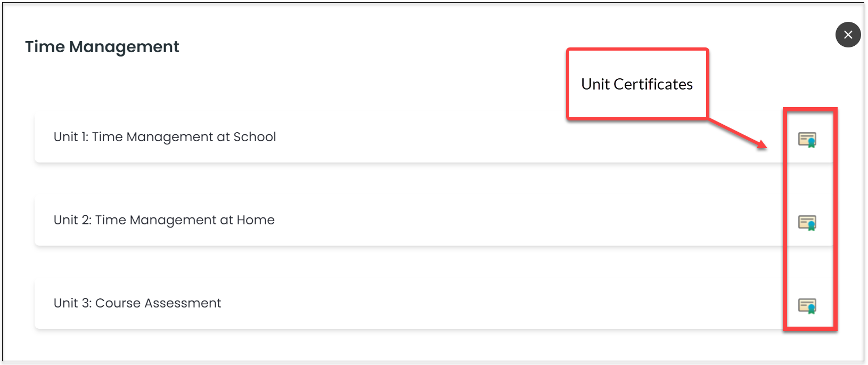Click the Unit Certificates callout label
The width and height of the screenshot is (868, 365).
click(x=637, y=84)
